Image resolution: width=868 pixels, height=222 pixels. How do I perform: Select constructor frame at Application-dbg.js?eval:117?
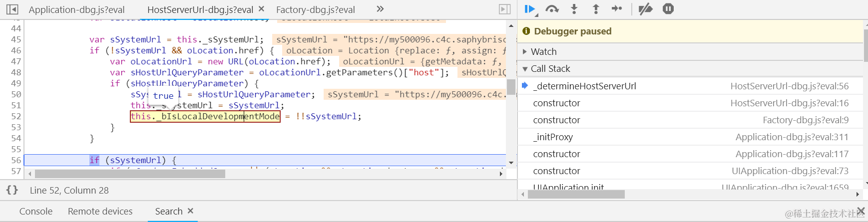(x=691, y=154)
